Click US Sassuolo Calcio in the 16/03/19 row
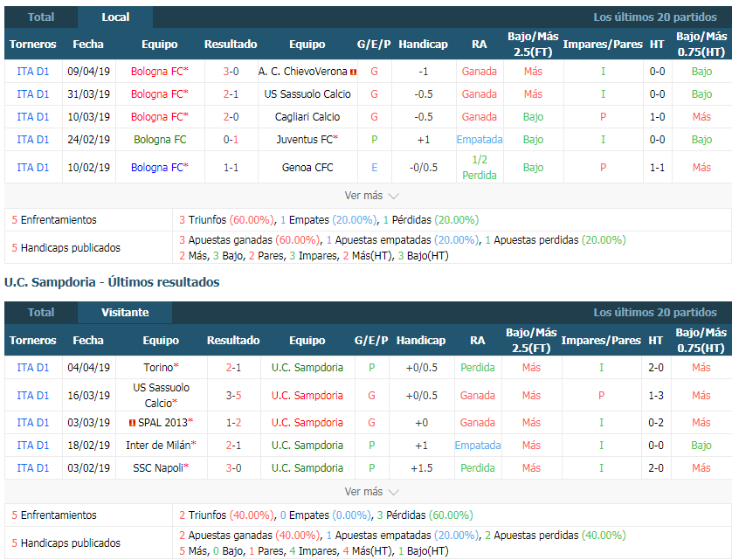Viewport: 732px width, 560px height. (161, 396)
